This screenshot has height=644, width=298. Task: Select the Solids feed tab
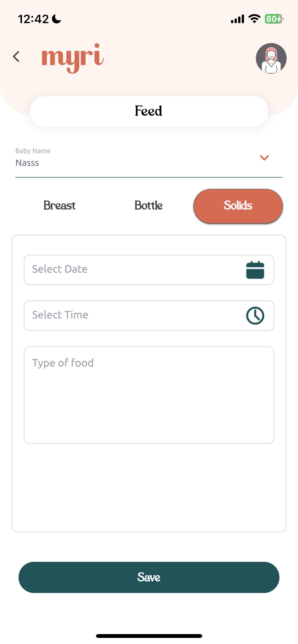click(238, 206)
